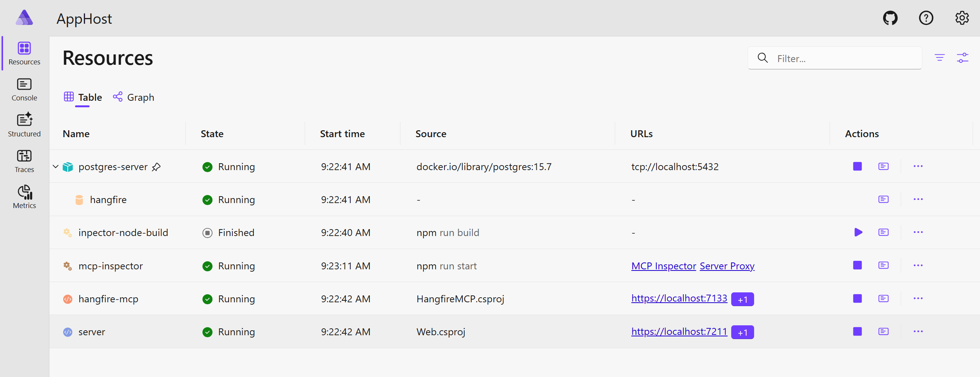The image size is (980, 377).
Task: Unpin the postgres-server resource
Action: 156,167
